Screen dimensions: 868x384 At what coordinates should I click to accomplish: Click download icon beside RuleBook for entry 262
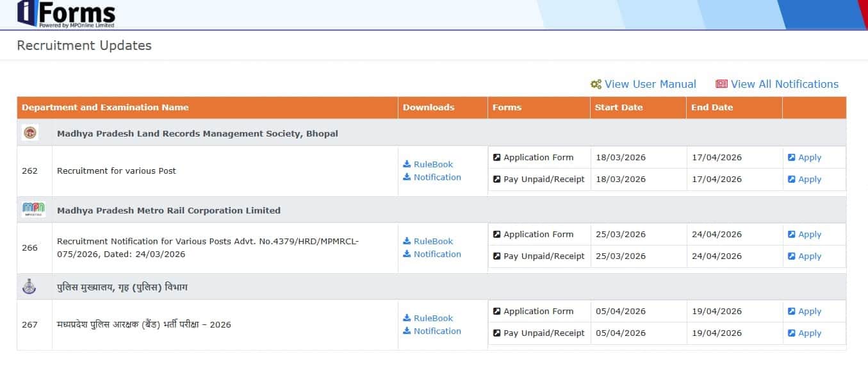click(x=407, y=165)
